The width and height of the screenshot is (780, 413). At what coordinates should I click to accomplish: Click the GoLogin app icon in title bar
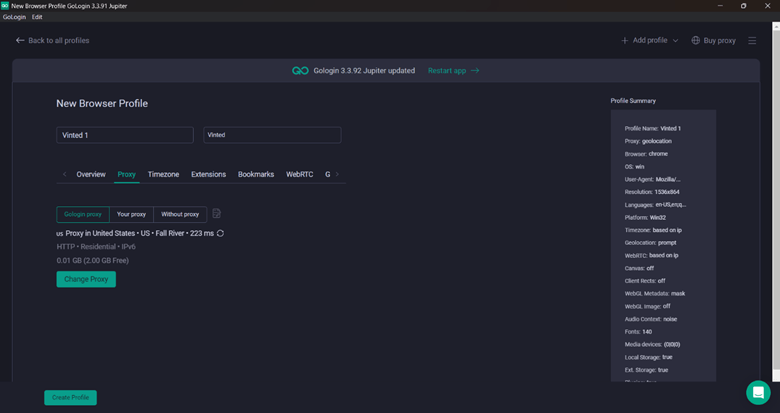click(x=5, y=5)
